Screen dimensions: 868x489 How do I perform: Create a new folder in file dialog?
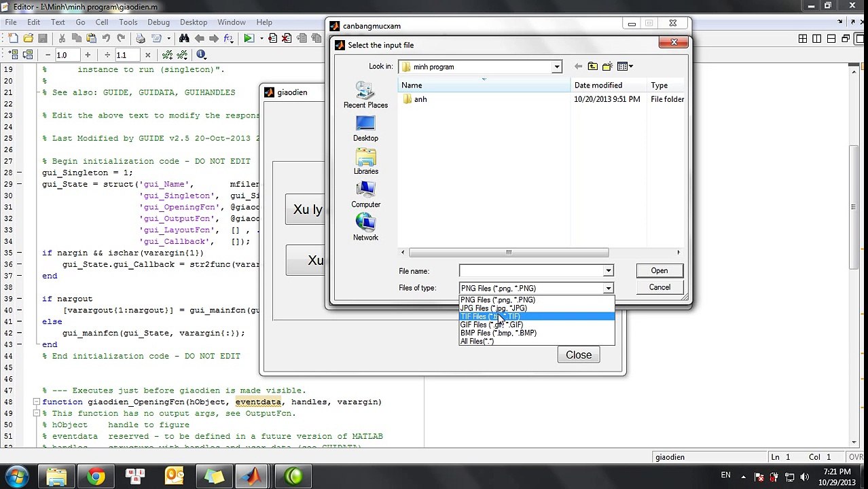pos(607,67)
